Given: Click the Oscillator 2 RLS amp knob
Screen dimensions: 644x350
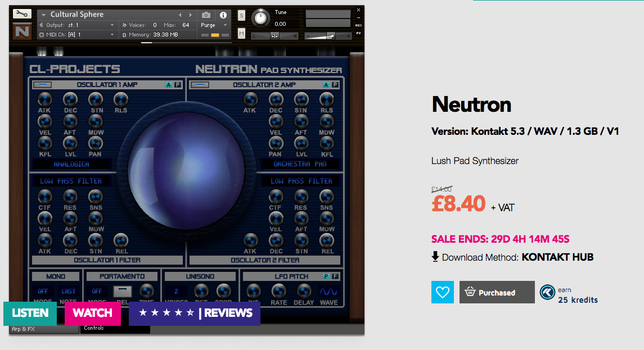Looking at the screenshot, I should pyautogui.click(x=327, y=99).
